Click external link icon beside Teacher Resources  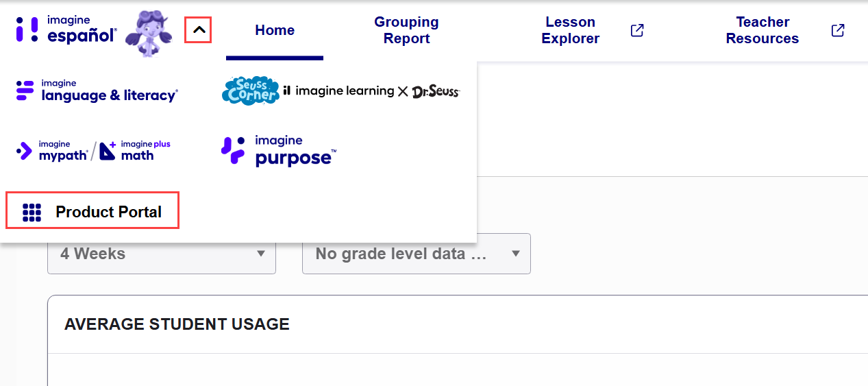[x=838, y=30]
